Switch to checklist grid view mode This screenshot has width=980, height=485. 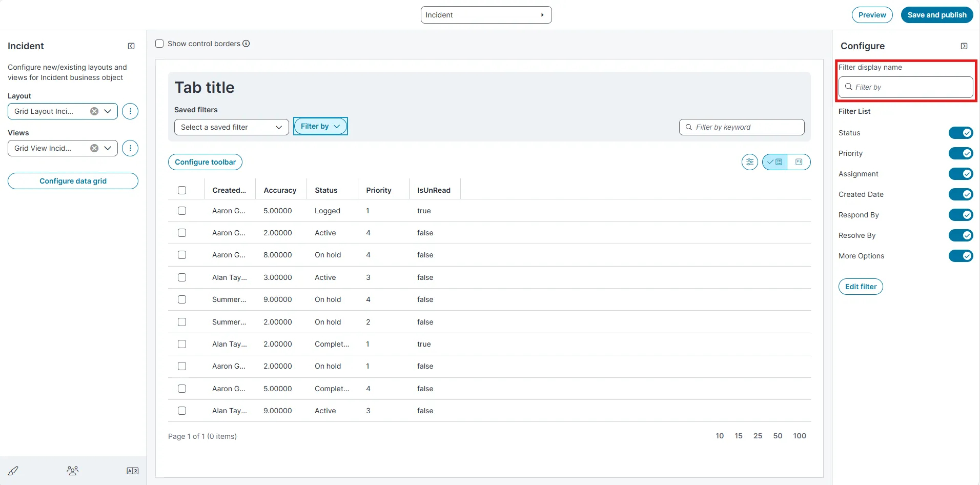774,162
